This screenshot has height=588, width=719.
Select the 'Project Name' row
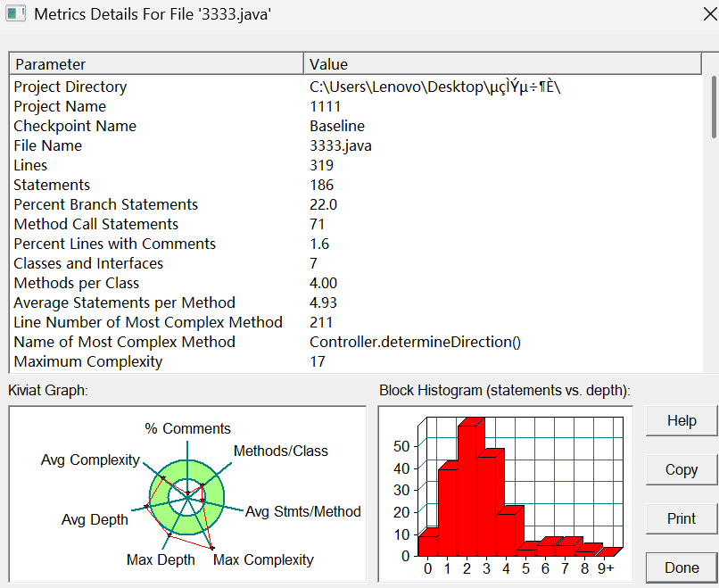(x=356, y=106)
